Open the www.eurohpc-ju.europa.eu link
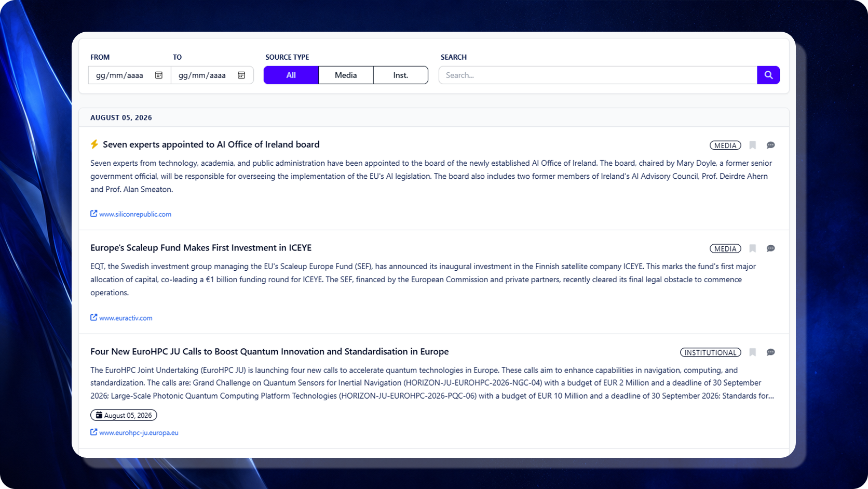Screen dimensions: 868x489 click(139, 432)
